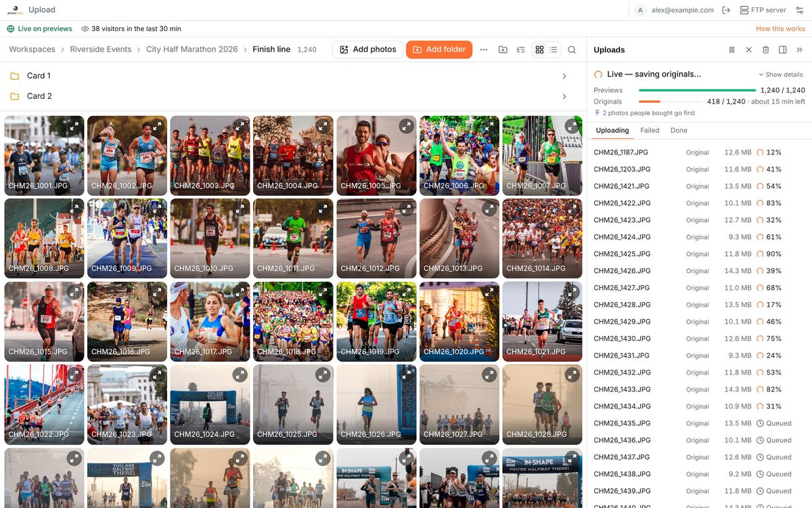Select upload row CHM26_1425.JPG
This screenshot has height=508, width=812.
699,254
